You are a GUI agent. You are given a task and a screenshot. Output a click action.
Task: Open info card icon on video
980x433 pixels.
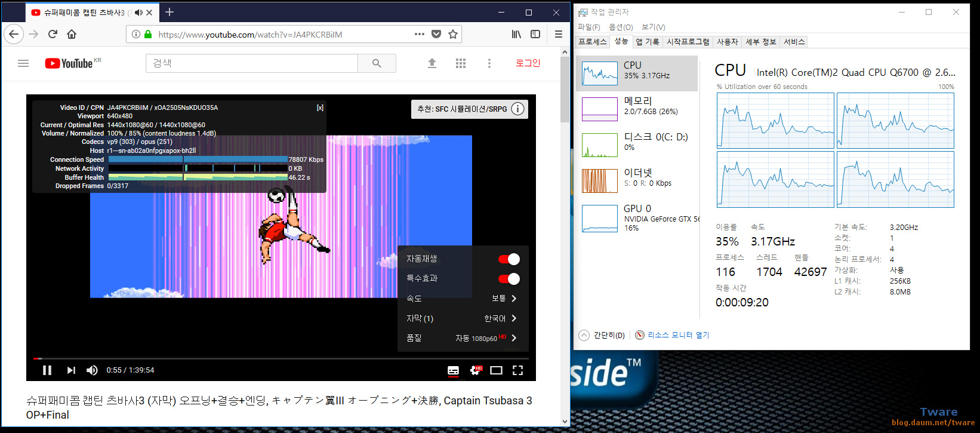tap(518, 109)
